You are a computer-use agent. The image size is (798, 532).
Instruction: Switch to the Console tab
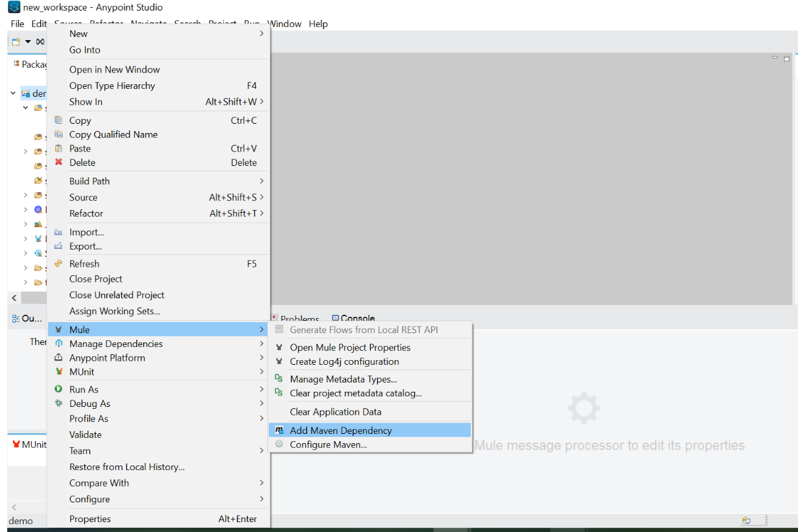pyautogui.click(x=353, y=319)
